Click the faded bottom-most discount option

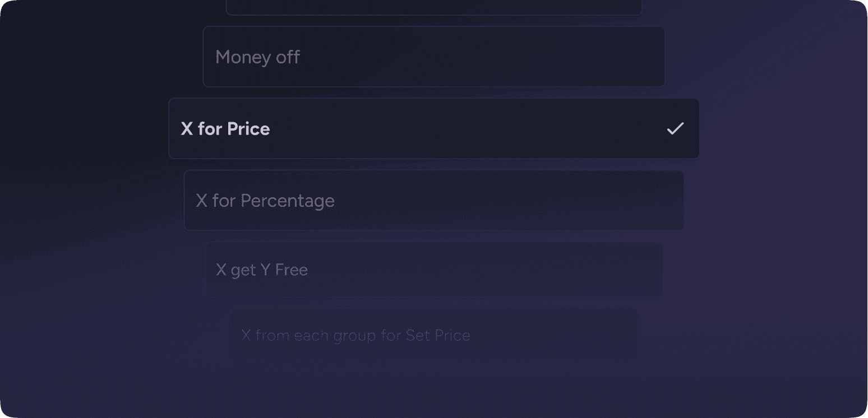pyautogui.click(x=434, y=335)
